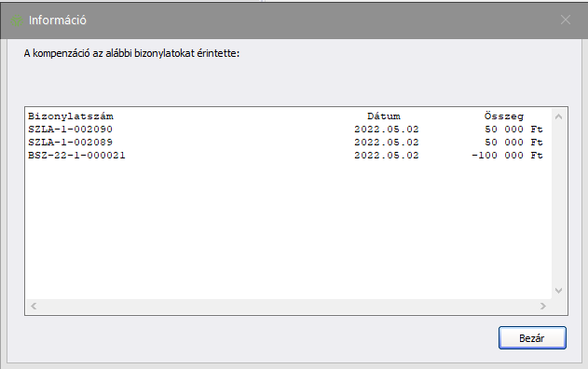Select document number SZLA-1-002090
The height and width of the screenshot is (369, 588).
[x=70, y=130]
